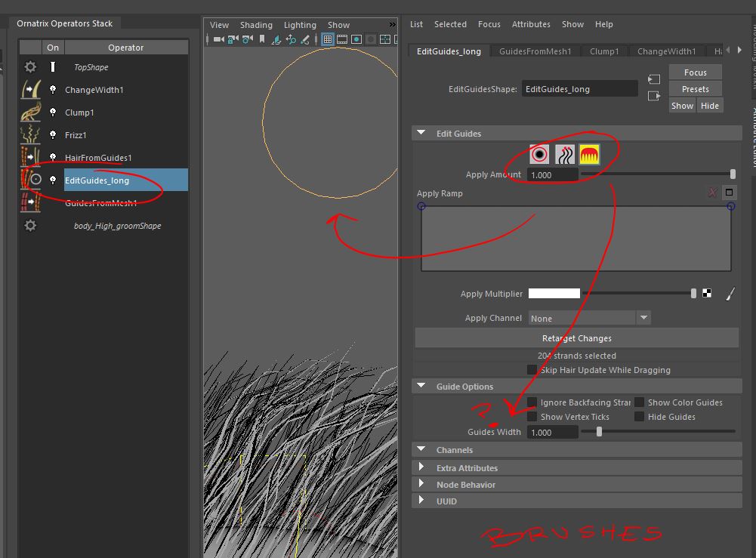Expand the Extra Attributes section
Screen dimensions: 756x558
pyautogui.click(x=421, y=468)
